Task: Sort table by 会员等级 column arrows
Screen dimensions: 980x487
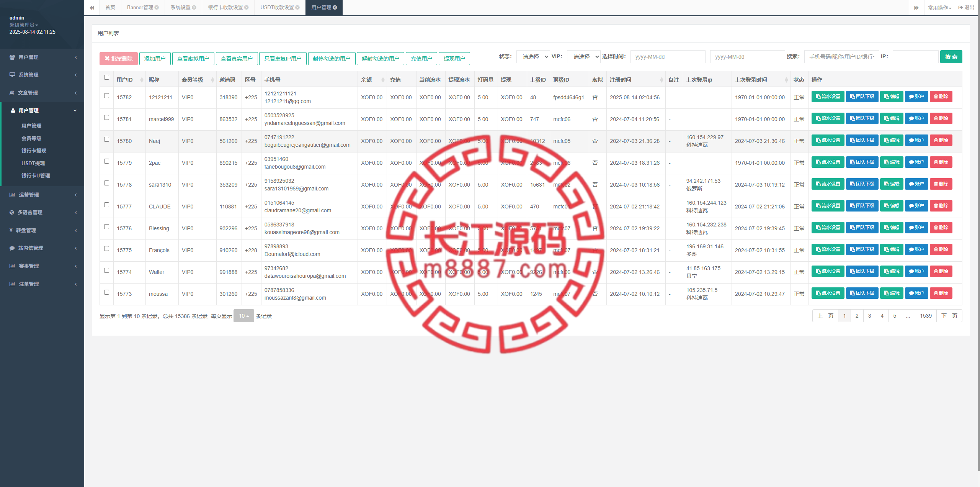Action: (212, 80)
